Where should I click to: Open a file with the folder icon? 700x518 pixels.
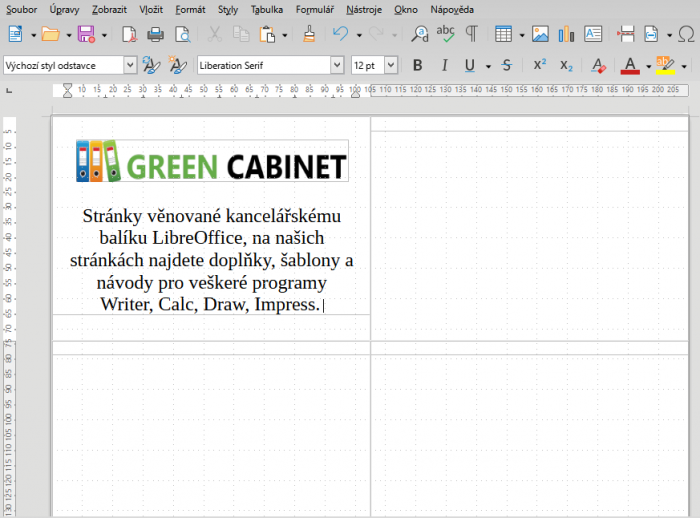pyautogui.click(x=50, y=34)
